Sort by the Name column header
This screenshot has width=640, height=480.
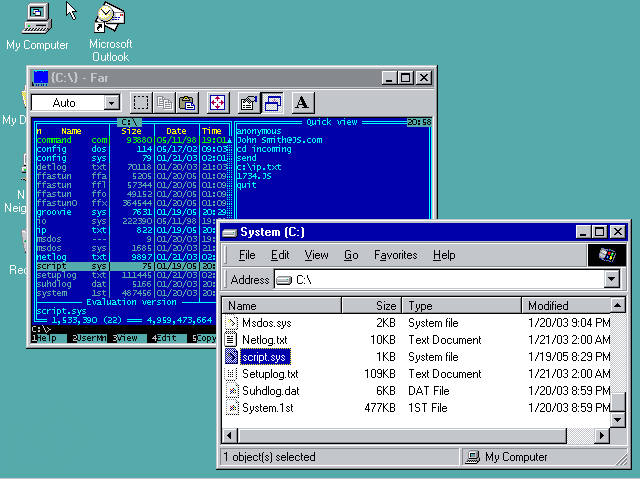click(x=282, y=305)
